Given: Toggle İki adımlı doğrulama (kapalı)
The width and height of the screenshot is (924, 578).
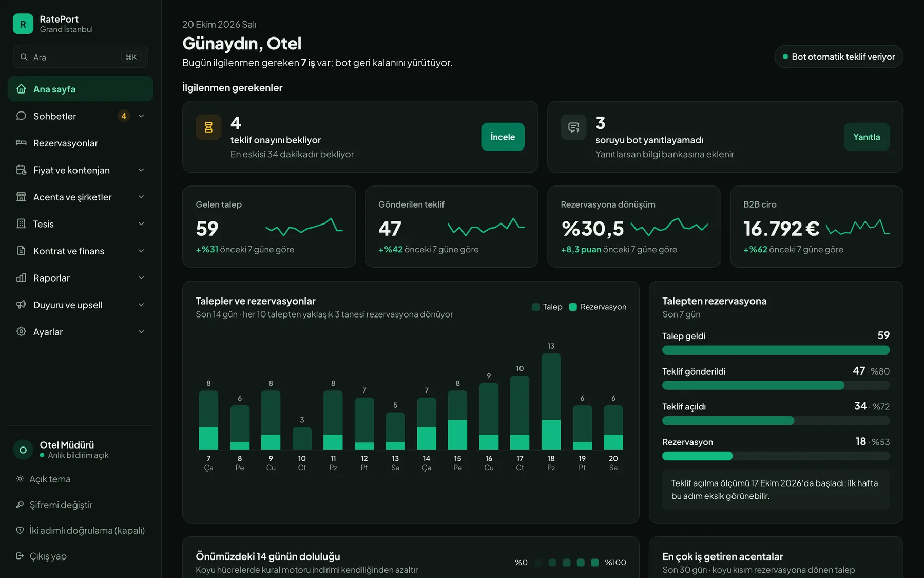Looking at the screenshot, I should point(81,530).
